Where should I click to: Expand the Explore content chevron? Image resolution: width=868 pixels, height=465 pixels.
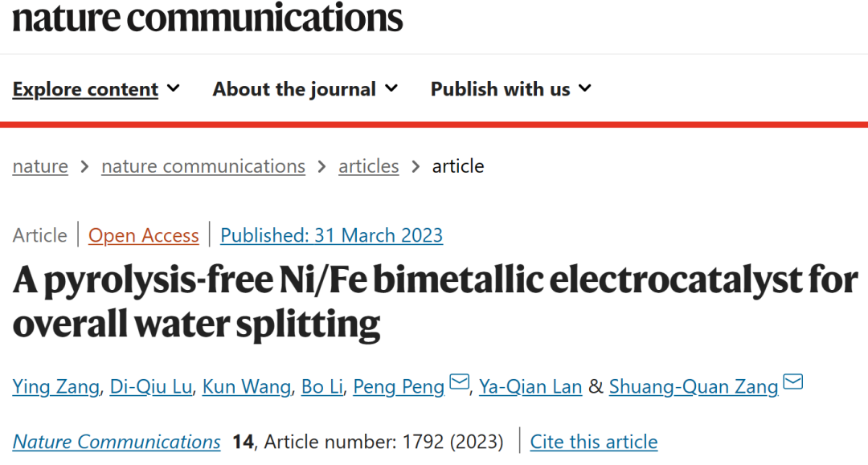click(x=174, y=88)
